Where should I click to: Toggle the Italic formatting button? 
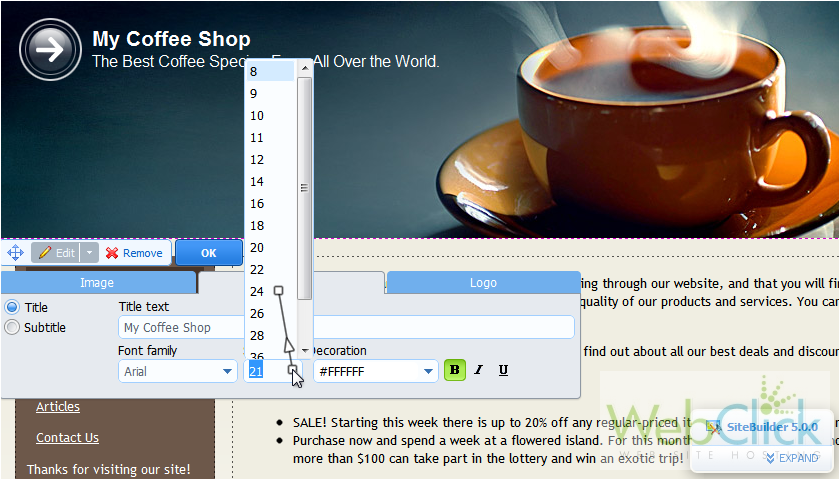478,370
